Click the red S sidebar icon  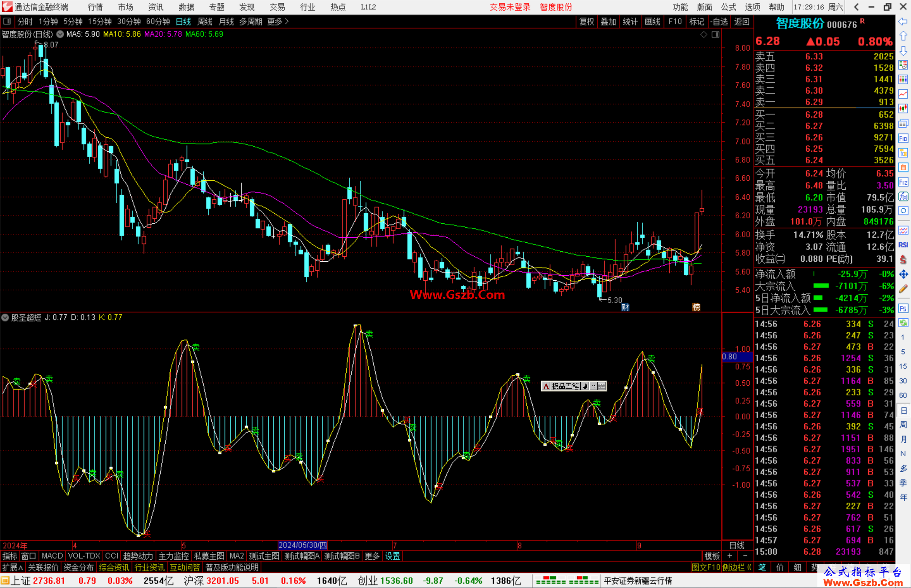pos(903,260)
